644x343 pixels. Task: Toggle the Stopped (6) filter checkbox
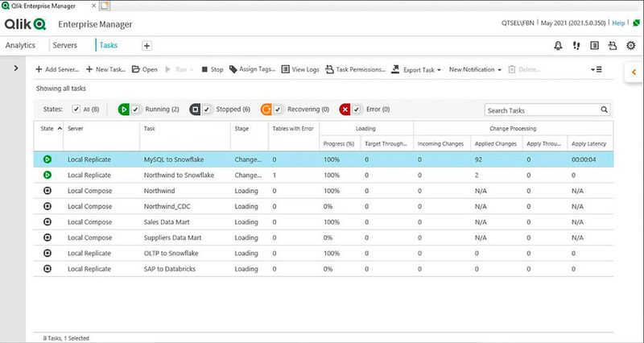point(207,110)
